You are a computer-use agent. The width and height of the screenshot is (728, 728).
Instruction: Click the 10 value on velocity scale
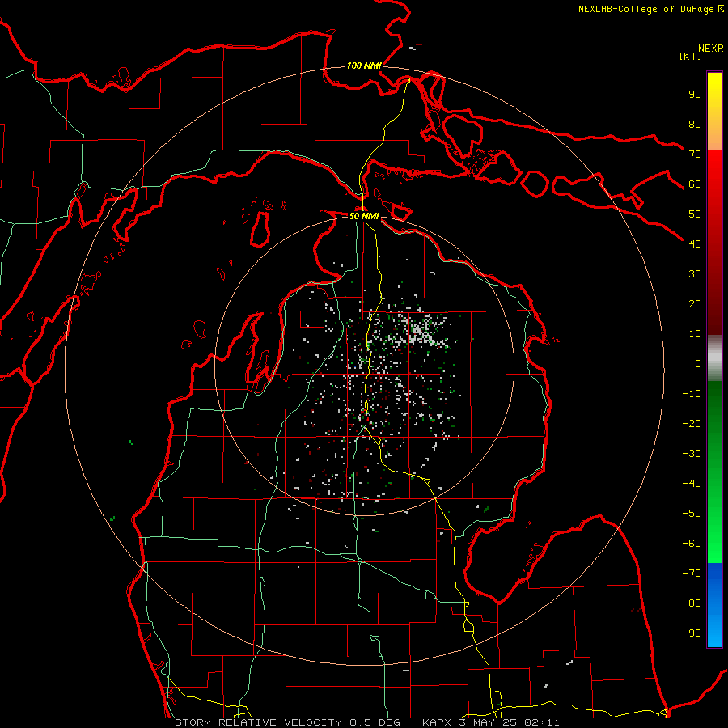pos(695,334)
